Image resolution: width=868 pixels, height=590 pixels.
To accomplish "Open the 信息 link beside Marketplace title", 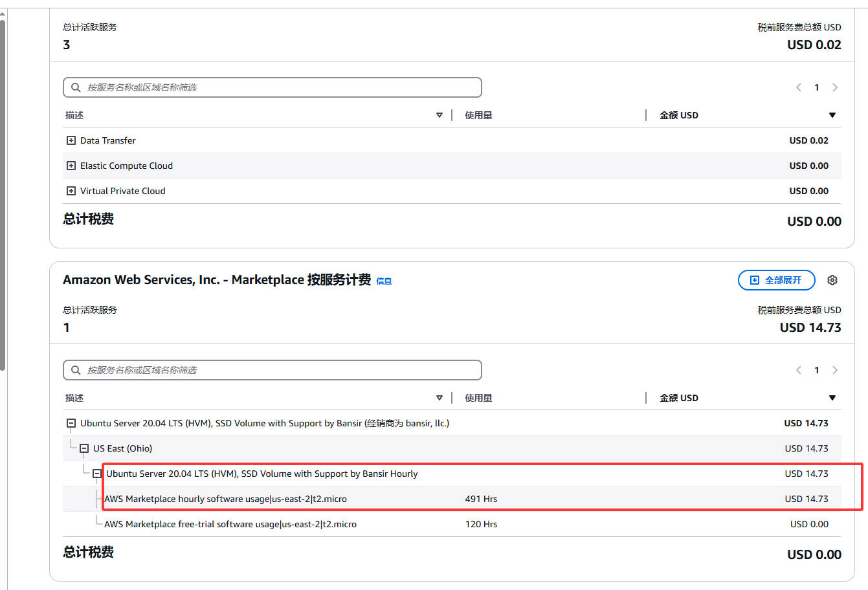I will [384, 281].
